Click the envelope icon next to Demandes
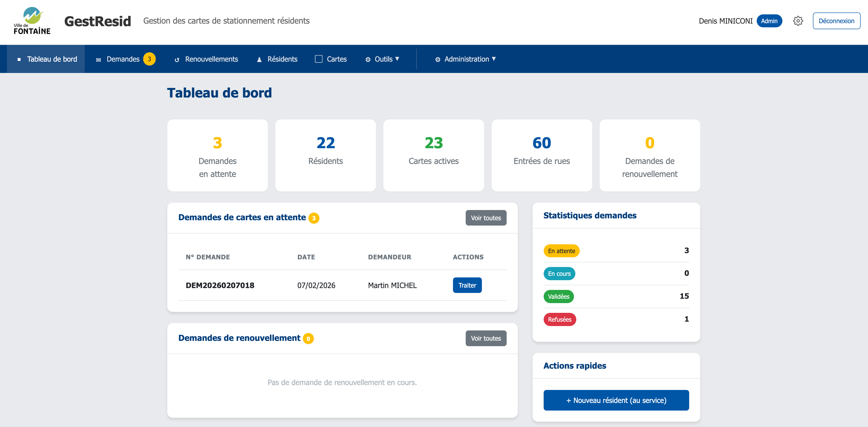868x427 pixels. 98,59
